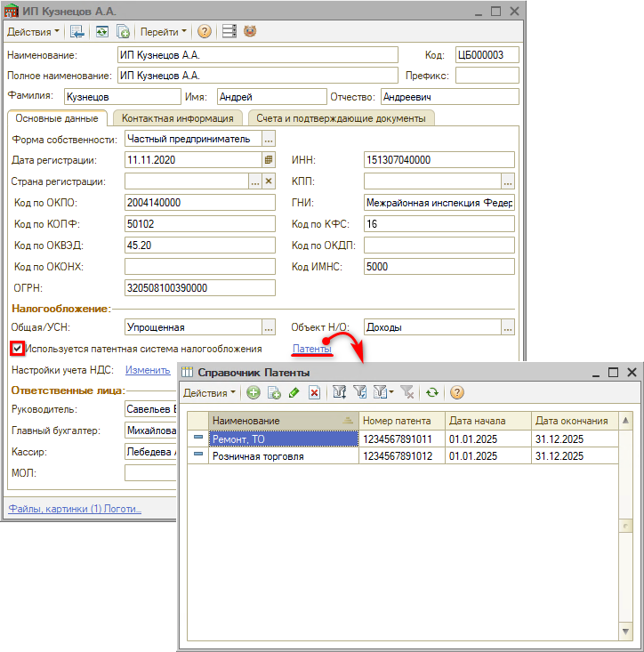Screen dimensions: 644x652
Task: Open the Действия menu in Patents window
Action: pyautogui.click(x=209, y=392)
